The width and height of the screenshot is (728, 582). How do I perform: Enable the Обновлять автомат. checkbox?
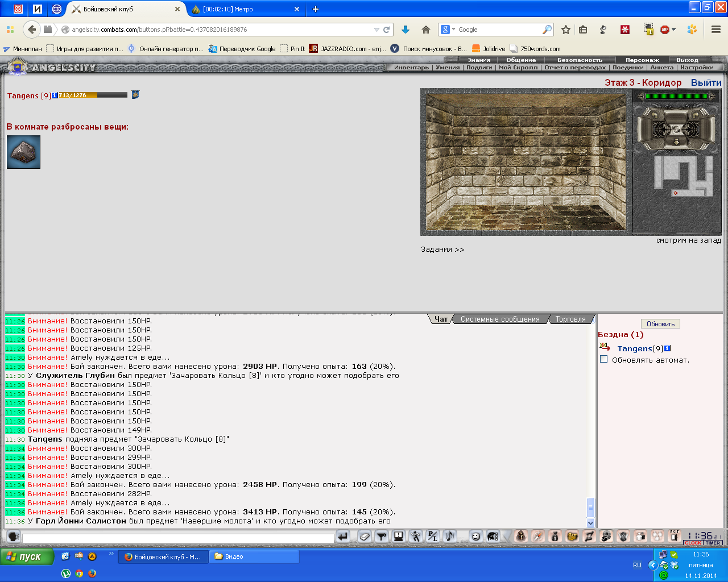604,359
